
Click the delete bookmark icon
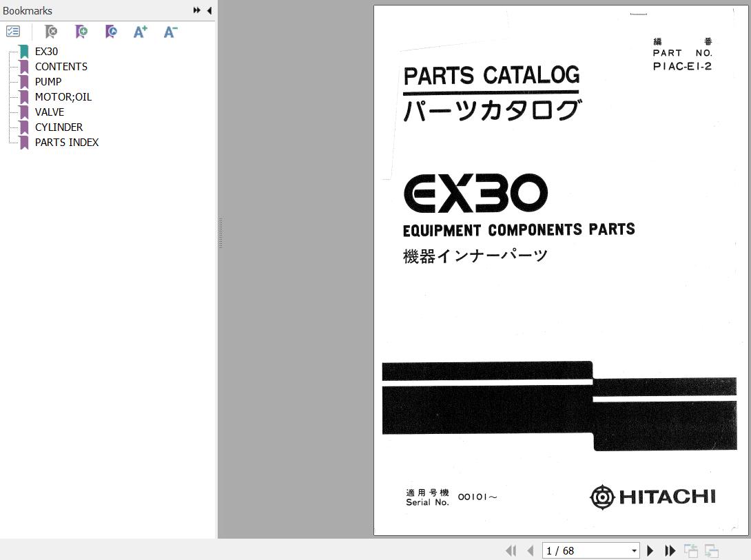(x=51, y=32)
